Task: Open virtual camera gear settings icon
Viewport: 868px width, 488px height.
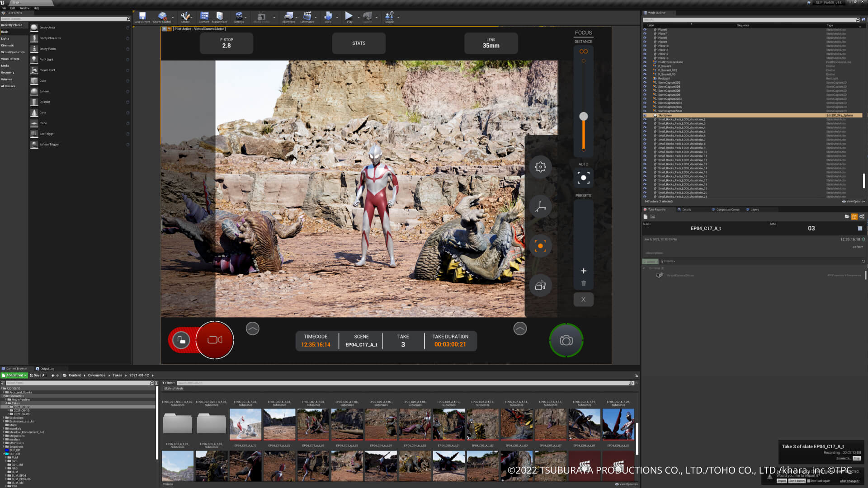Action: click(540, 167)
